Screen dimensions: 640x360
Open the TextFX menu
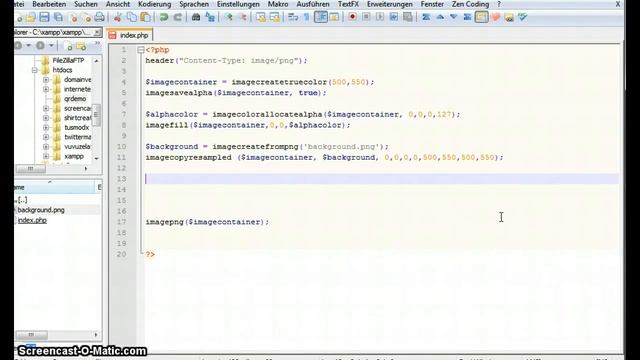click(348, 4)
